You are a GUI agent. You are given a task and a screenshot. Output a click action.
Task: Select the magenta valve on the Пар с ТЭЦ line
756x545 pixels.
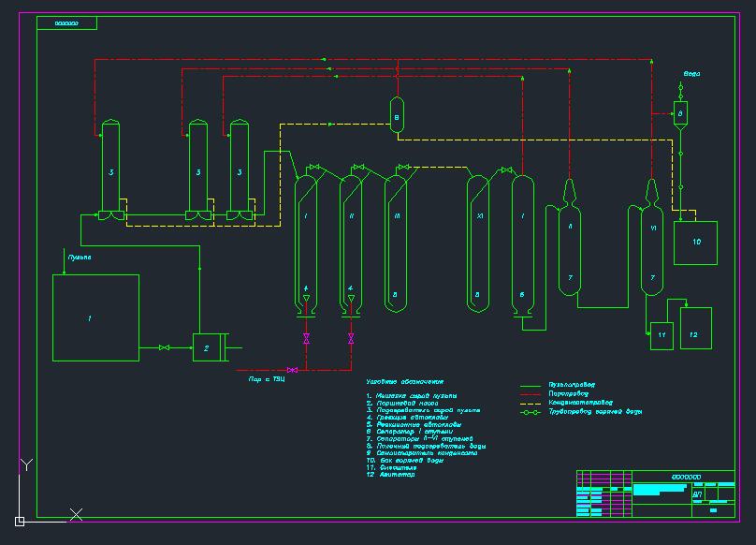click(292, 370)
